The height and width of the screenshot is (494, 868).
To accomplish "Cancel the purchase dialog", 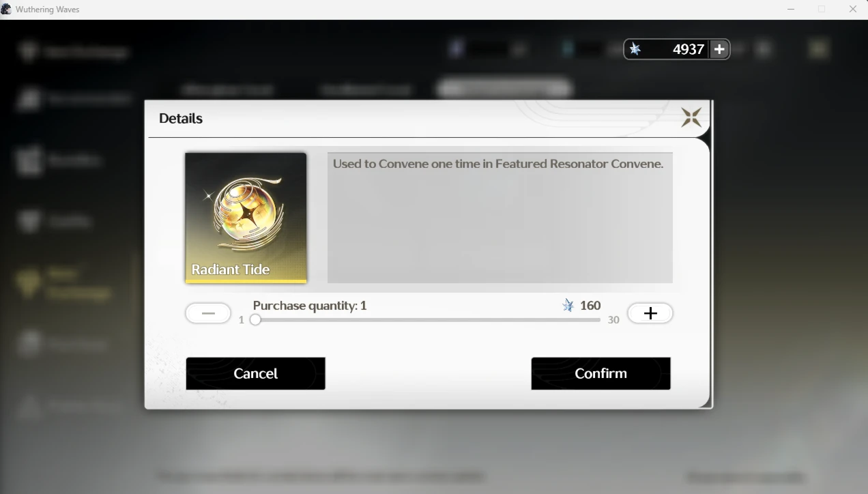I will (255, 373).
